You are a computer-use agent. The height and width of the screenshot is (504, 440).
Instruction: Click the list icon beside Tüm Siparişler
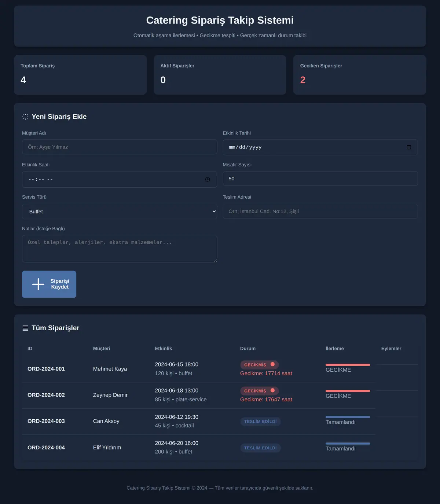(x=25, y=328)
